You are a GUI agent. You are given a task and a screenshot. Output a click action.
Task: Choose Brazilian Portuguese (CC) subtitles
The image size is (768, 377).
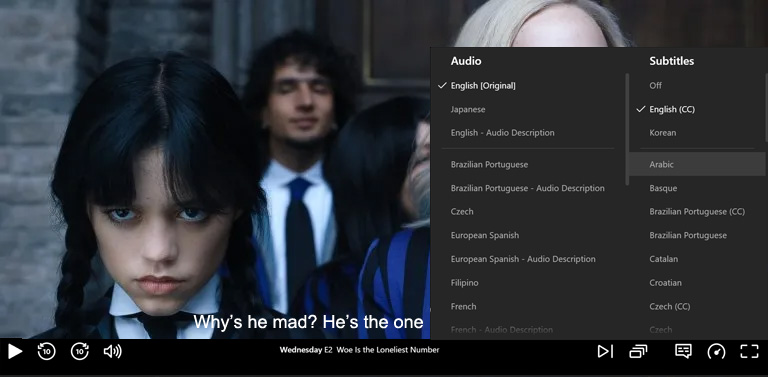697,212
